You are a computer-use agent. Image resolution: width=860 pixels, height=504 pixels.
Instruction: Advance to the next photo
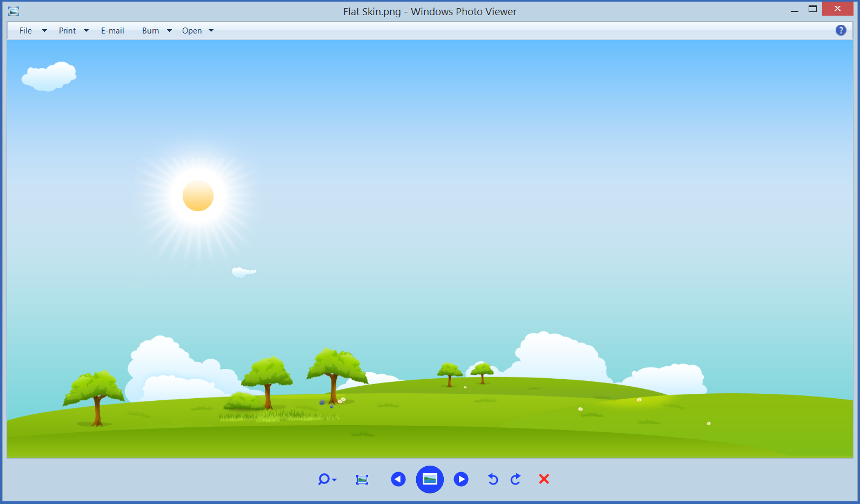point(461,479)
